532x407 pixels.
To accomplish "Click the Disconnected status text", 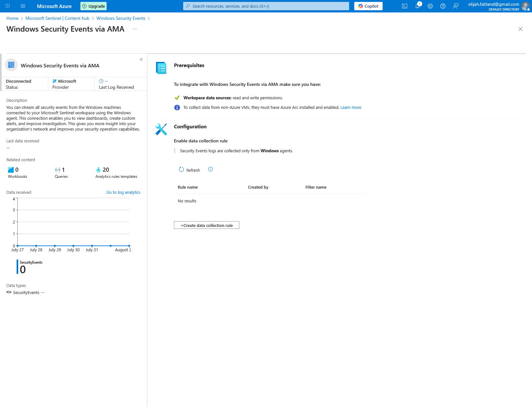I will 19,81.
